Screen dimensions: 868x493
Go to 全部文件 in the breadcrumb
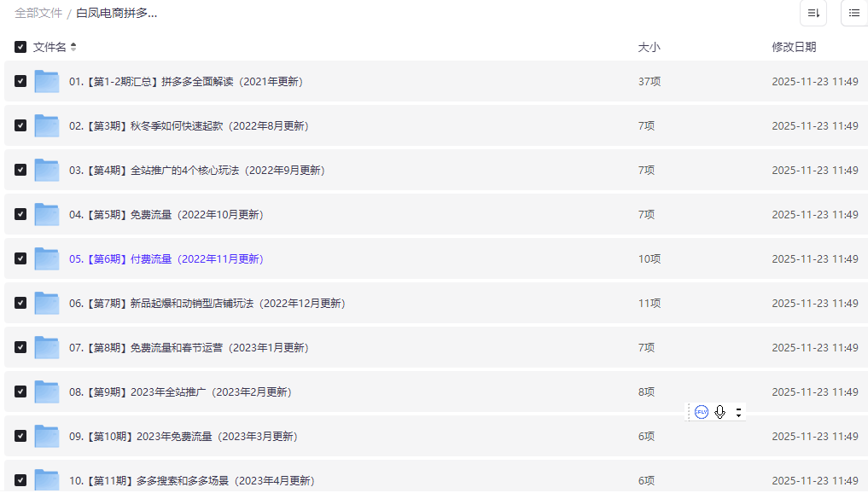point(38,14)
